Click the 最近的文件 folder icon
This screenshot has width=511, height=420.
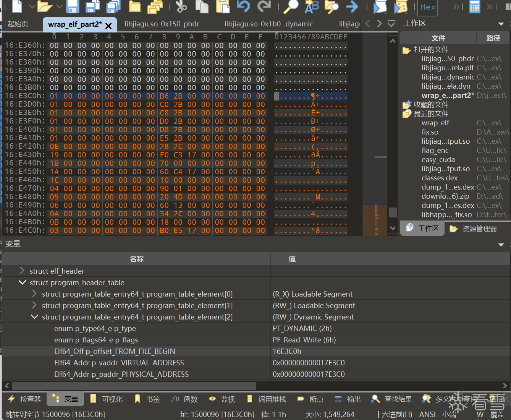(x=406, y=114)
